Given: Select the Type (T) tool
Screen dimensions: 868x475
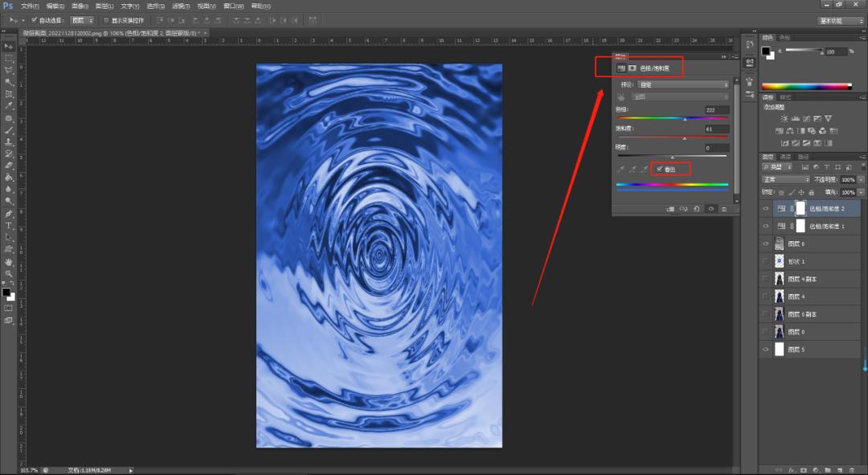Looking at the screenshot, I should 9,226.
